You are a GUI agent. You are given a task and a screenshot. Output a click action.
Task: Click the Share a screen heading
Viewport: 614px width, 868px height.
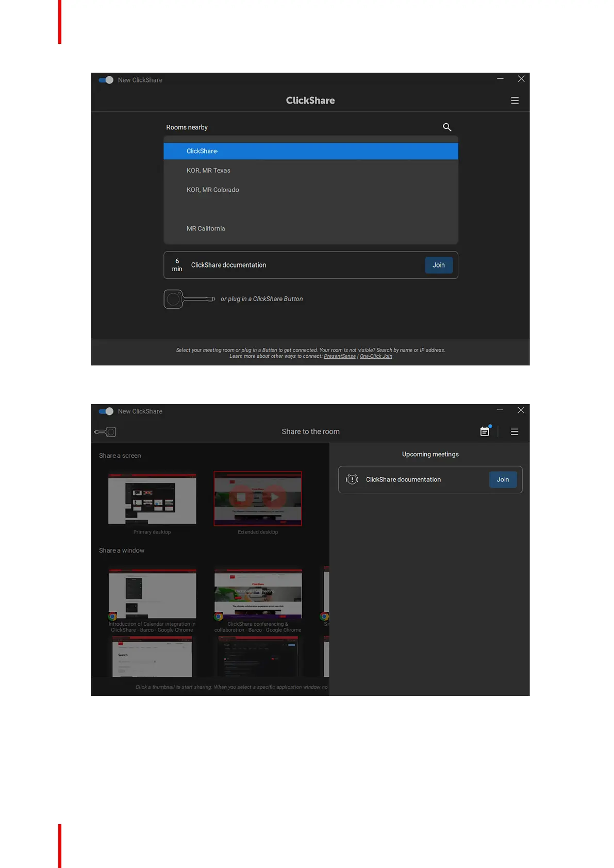pyautogui.click(x=120, y=456)
